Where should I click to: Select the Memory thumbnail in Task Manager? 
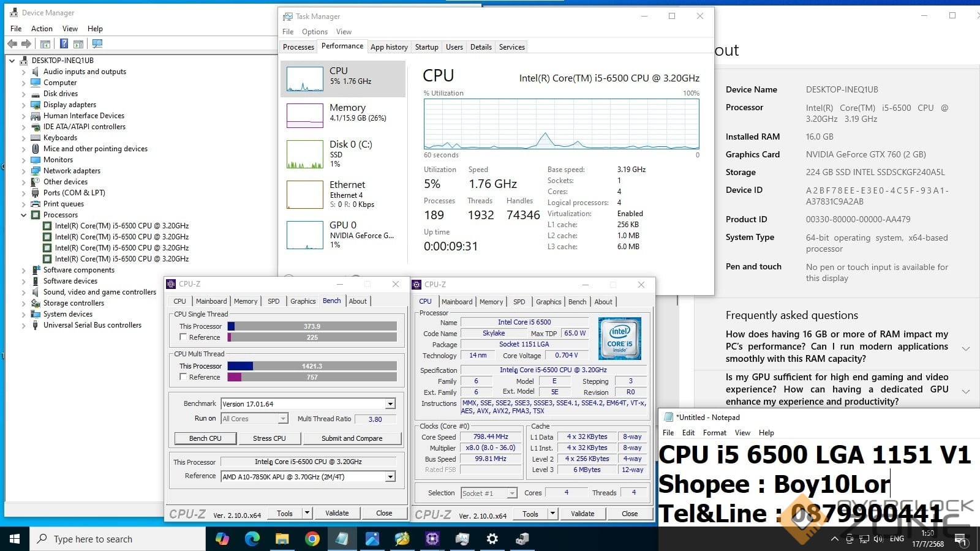click(x=305, y=115)
